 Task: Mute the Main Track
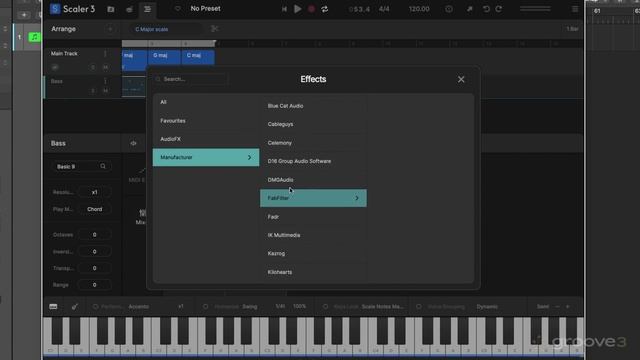tap(105, 67)
